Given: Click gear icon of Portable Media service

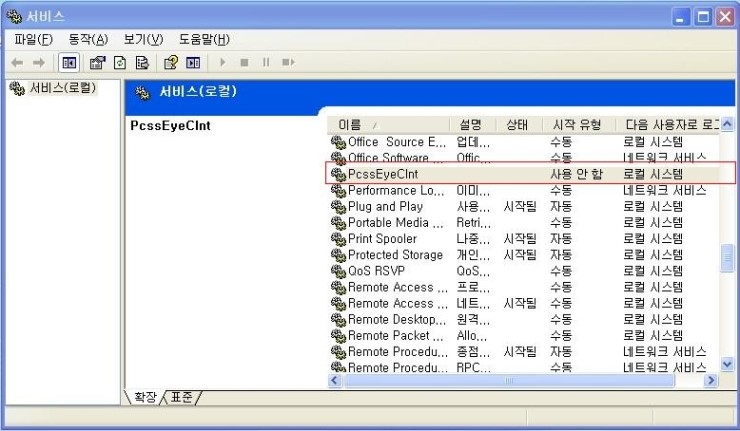Looking at the screenshot, I should tap(338, 222).
